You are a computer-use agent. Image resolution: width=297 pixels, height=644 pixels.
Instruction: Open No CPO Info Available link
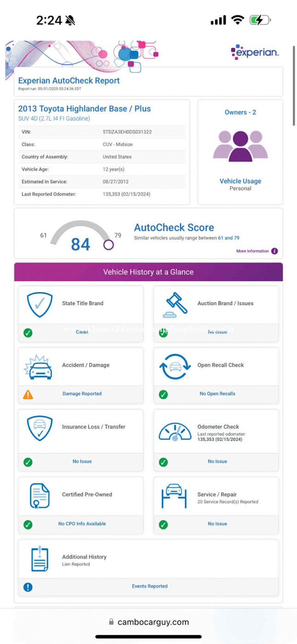82,524
